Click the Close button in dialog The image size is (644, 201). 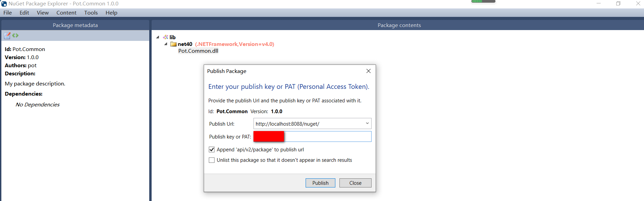(x=355, y=183)
